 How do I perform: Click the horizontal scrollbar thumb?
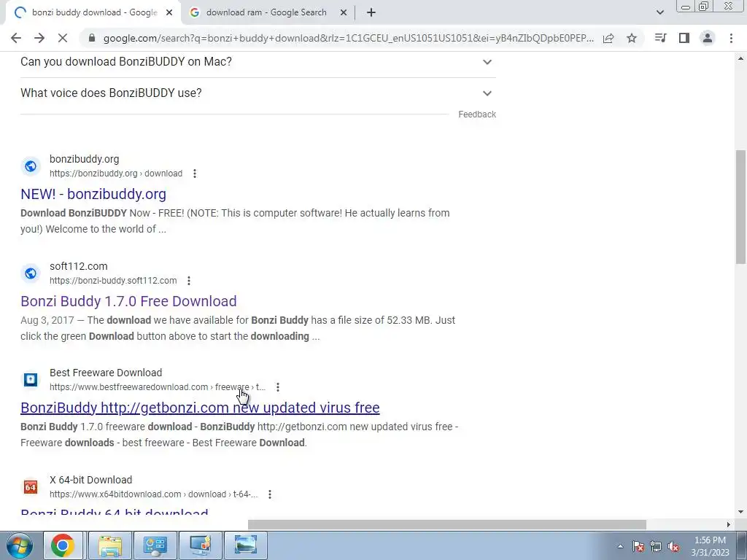447,524
